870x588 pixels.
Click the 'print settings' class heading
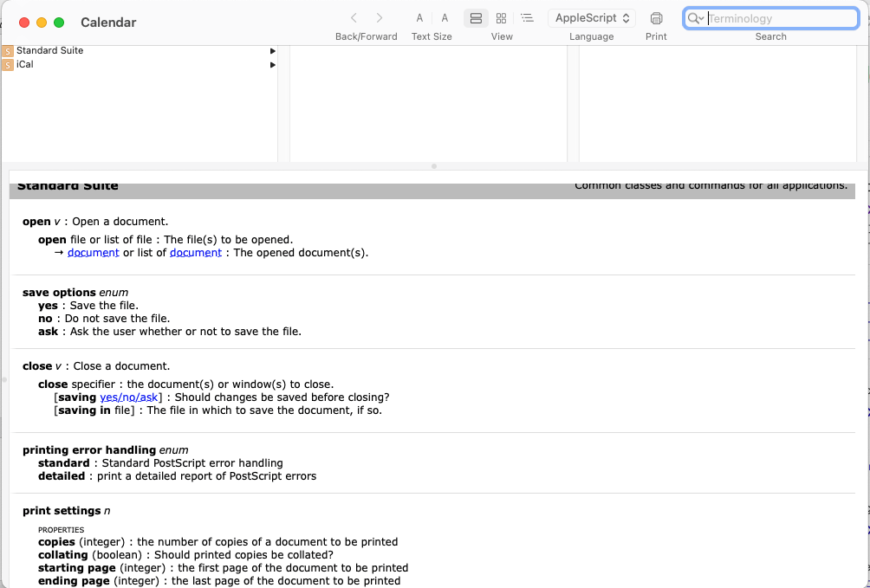pyautogui.click(x=66, y=511)
